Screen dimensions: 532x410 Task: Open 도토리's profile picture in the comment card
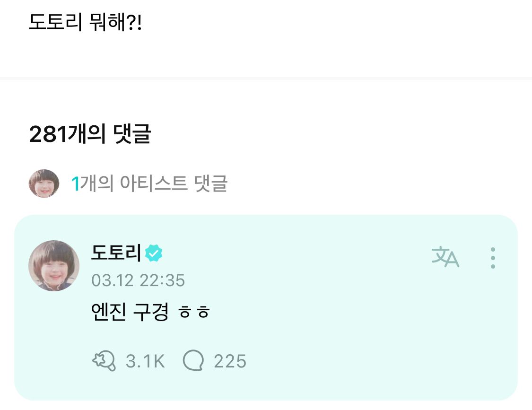point(54,266)
